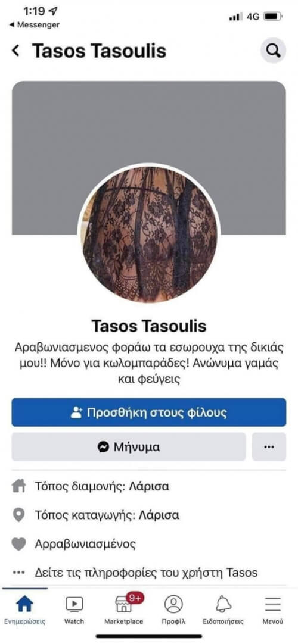Click the Μήνυμα button
The width and height of the screenshot is (298, 644).
click(x=129, y=446)
